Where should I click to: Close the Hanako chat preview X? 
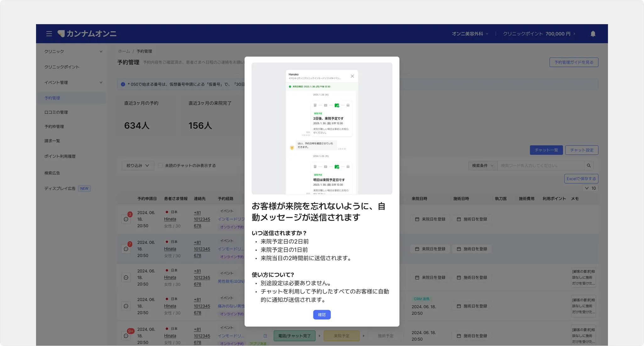point(352,76)
